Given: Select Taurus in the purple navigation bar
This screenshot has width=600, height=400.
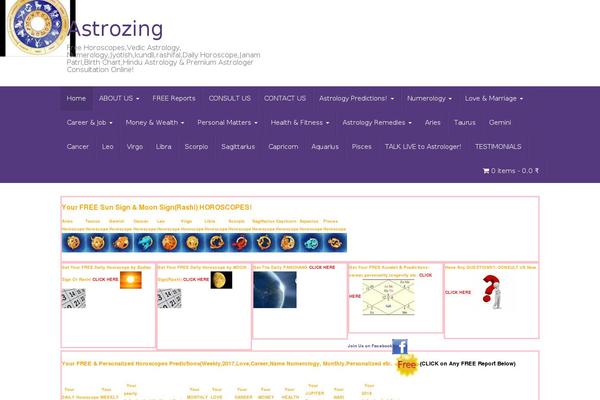Looking at the screenshot, I should (465, 122).
